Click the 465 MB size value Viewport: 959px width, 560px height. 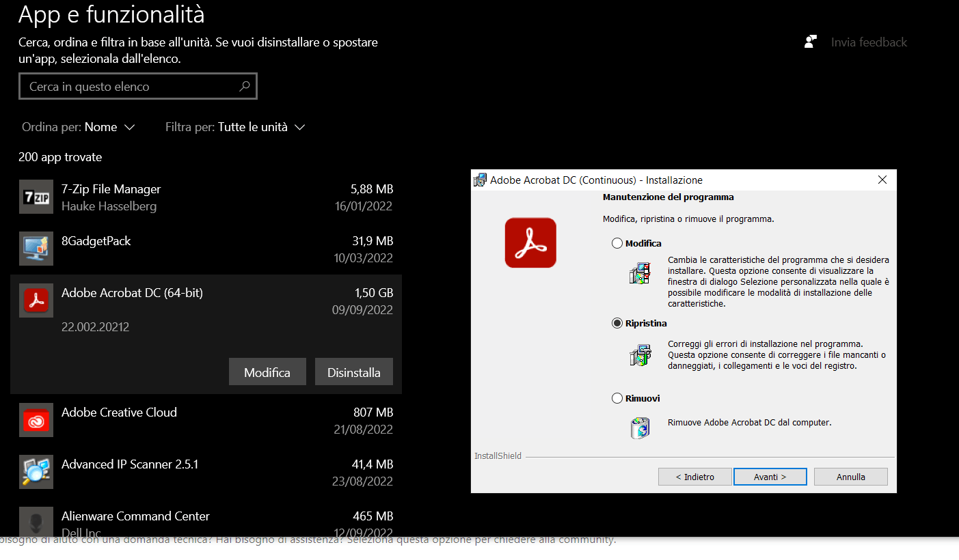tap(373, 516)
